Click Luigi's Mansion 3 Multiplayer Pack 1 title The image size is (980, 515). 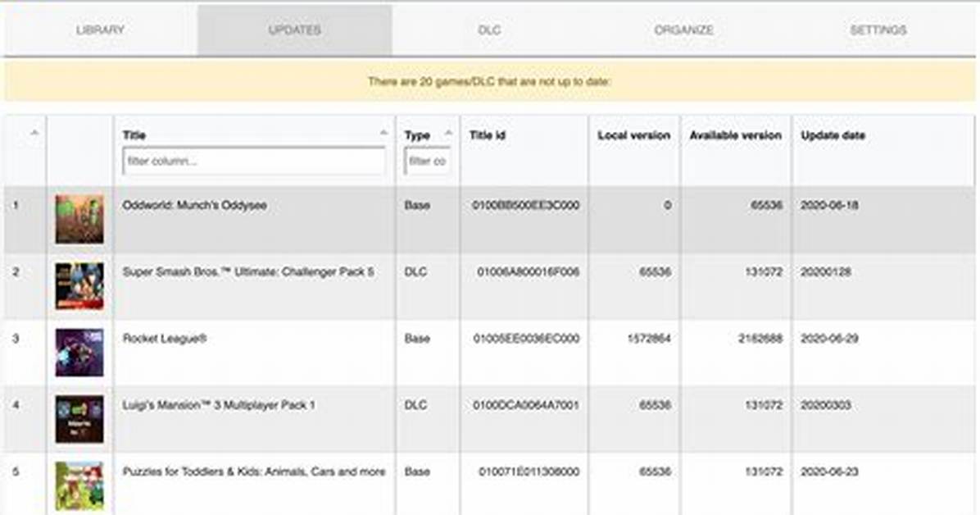(x=219, y=405)
